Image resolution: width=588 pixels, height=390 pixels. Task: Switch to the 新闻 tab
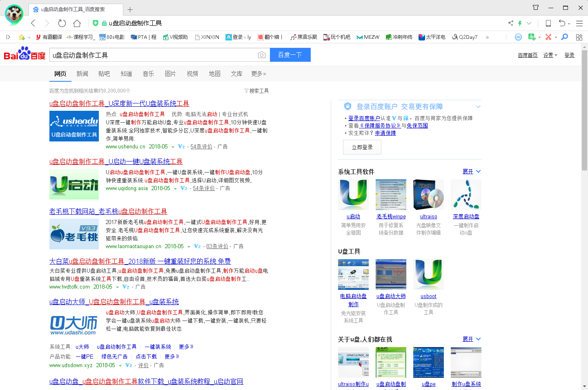pos(82,74)
